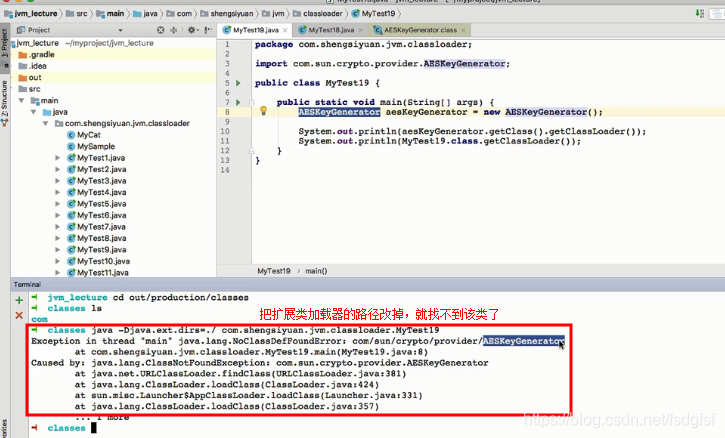The height and width of the screenshot is (438, 725).
Task: Click the fold end marker at closing brace
Action: [x=252, y=151]
